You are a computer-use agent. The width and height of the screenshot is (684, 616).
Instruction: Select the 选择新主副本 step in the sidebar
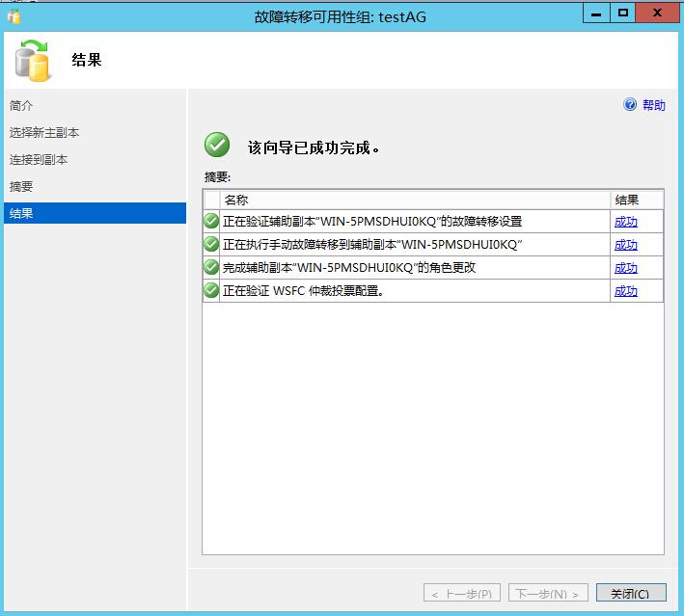click(44, 132)
